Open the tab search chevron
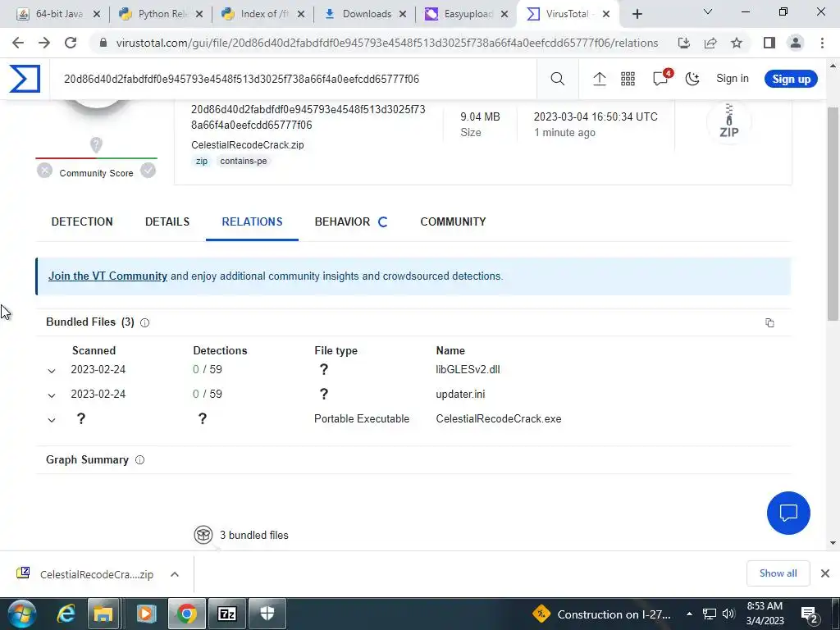Image resolution: width=840 pixels, height=630 pixels. point(708,11)
